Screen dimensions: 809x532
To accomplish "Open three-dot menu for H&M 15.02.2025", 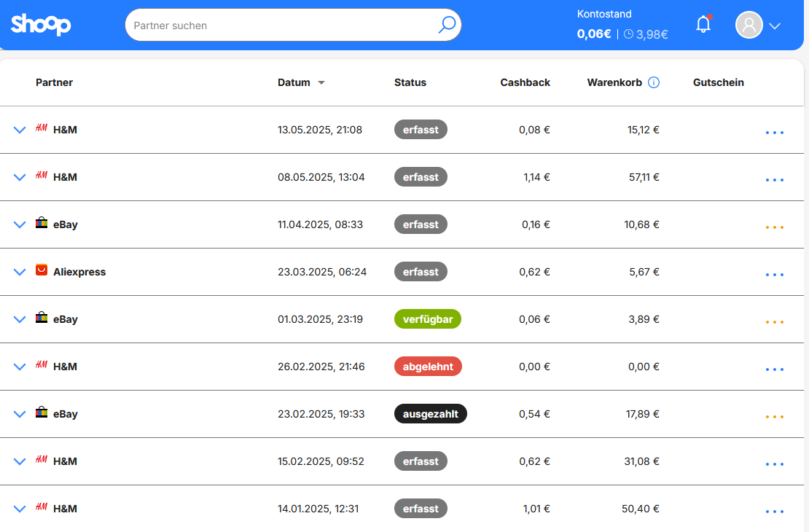I will click(775, 464).
